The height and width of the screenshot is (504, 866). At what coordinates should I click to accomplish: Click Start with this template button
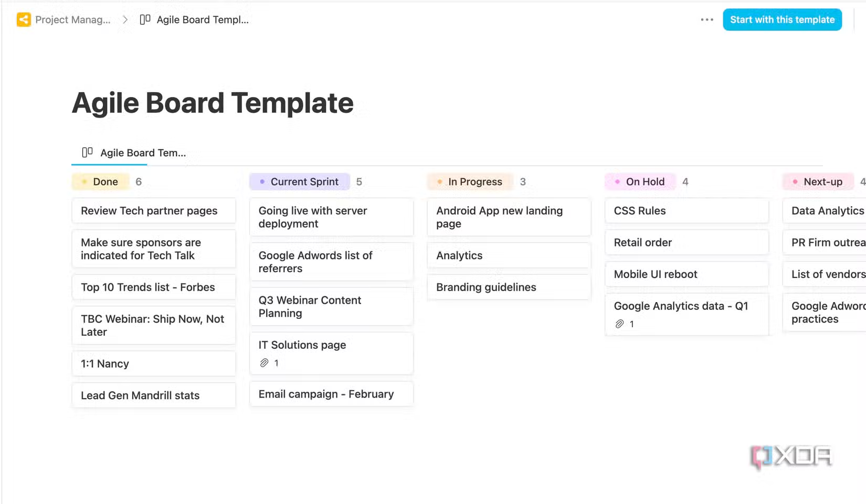click(x=782, y=20)
